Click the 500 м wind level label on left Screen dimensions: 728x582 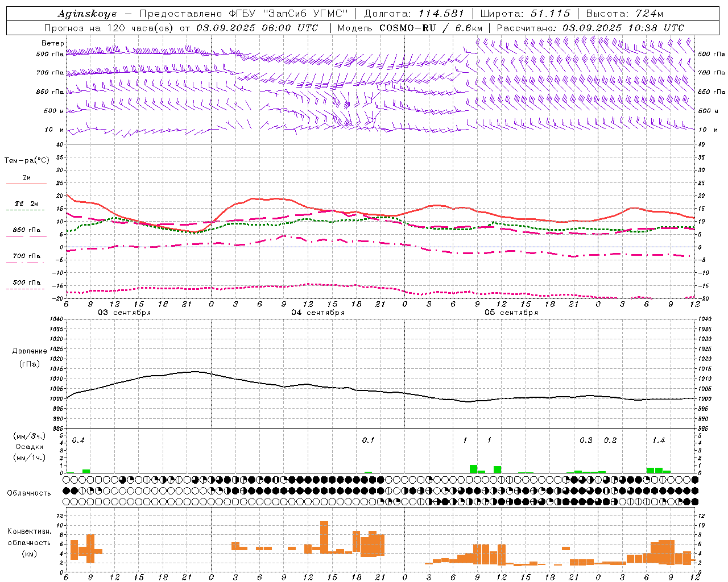(x=53, y=111)
